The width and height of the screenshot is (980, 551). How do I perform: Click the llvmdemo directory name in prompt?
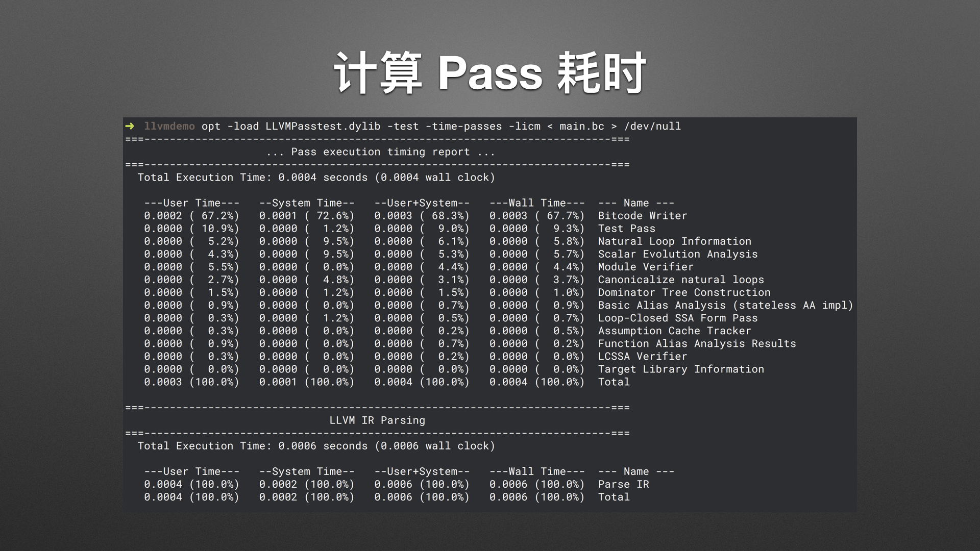pos(169,126)
